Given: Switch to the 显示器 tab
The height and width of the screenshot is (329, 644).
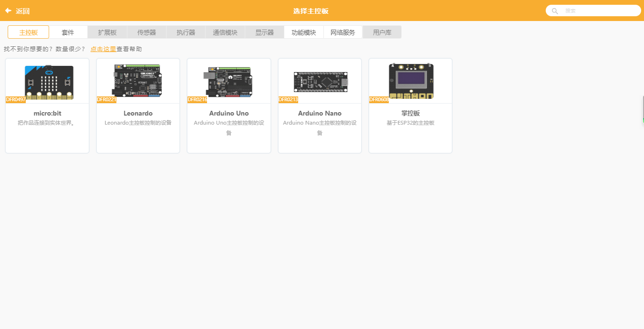Looking at the screenshot, I should tap(264, 32).
